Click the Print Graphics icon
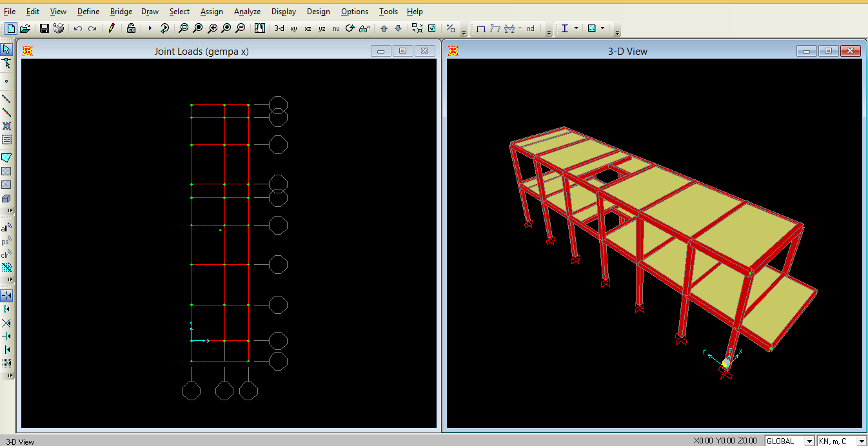This screenshot has width=868, height=446. [x=59, y=28]
